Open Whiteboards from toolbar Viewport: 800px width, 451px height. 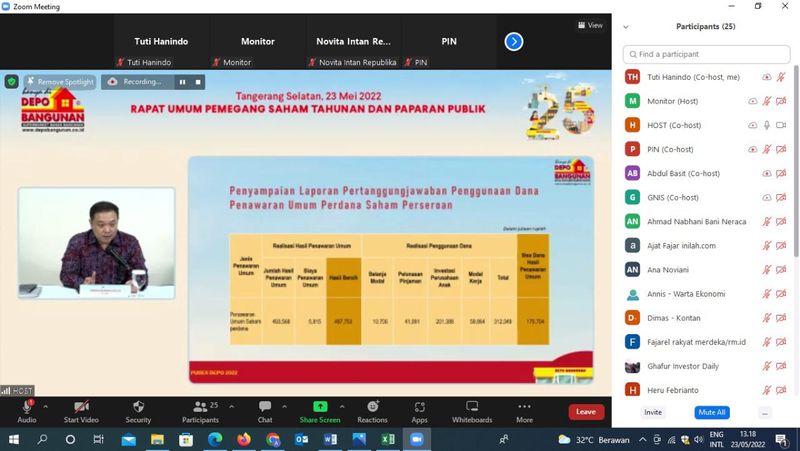tap(472, 411)
